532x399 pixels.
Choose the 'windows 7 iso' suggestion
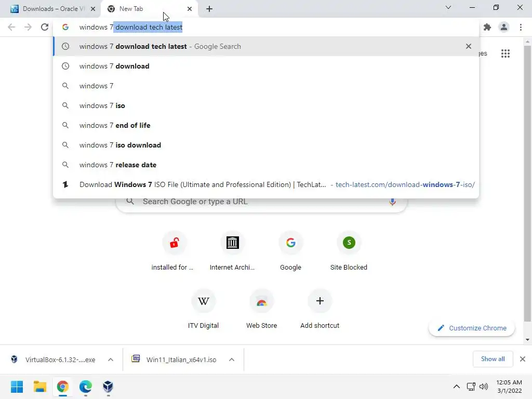[266, 105]
